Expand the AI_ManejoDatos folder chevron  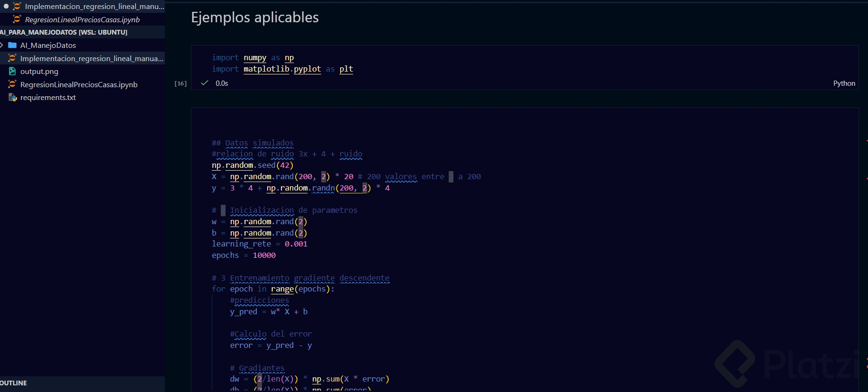tap(2, 45)
